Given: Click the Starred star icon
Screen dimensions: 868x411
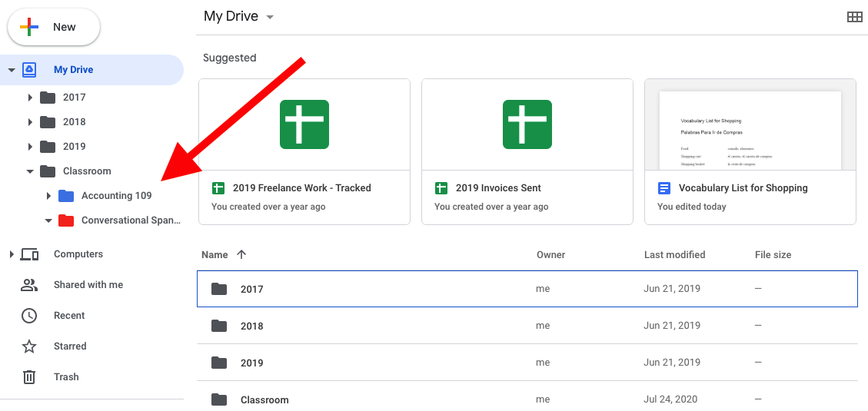Looking at the screenshot, I should 28,346.
